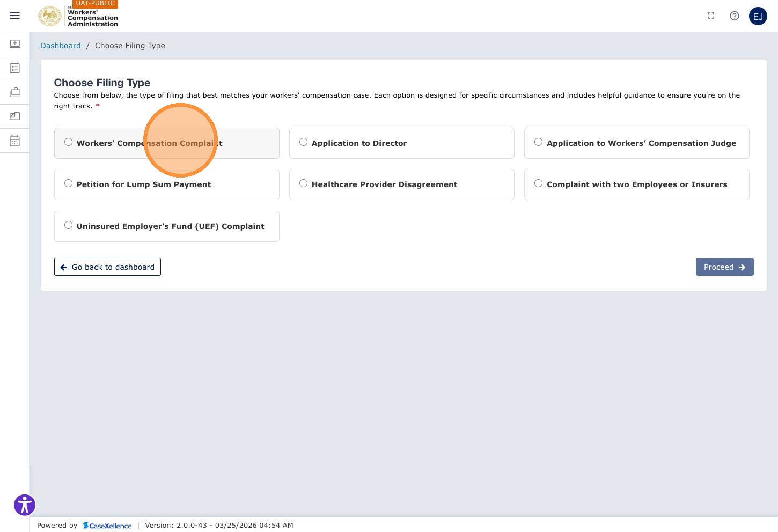Click Go back to dashboard button
This screenshot has width=778, height=532.
107,267
